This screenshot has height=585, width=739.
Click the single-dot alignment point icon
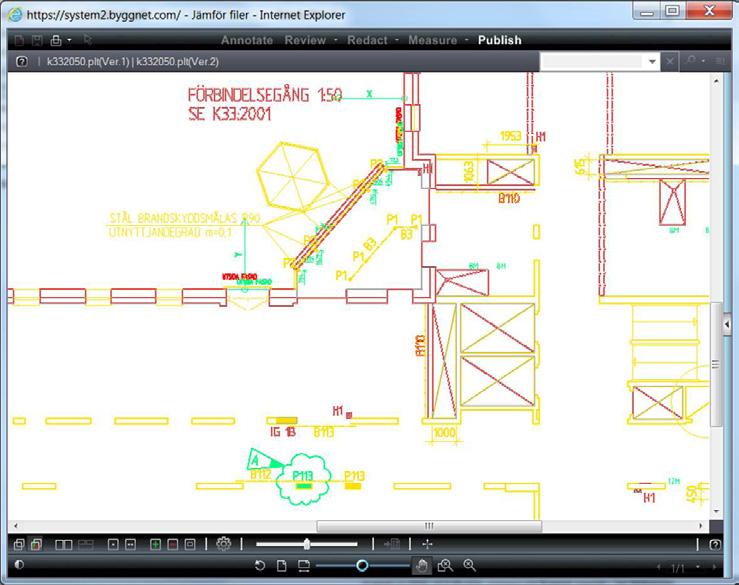[x=113, y=545]
